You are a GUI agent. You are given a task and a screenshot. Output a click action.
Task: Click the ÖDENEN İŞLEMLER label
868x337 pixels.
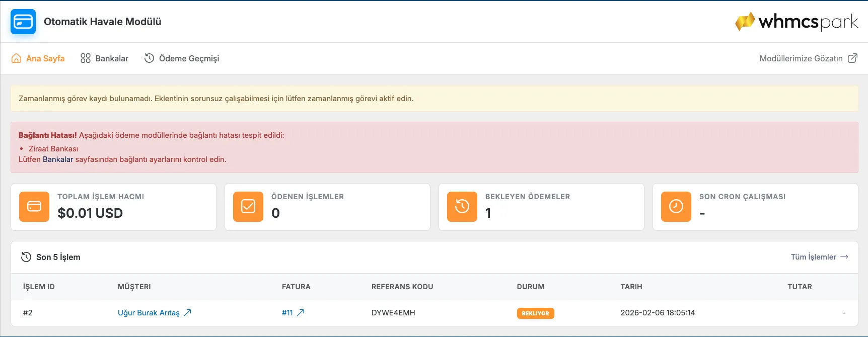pos(308,197)
